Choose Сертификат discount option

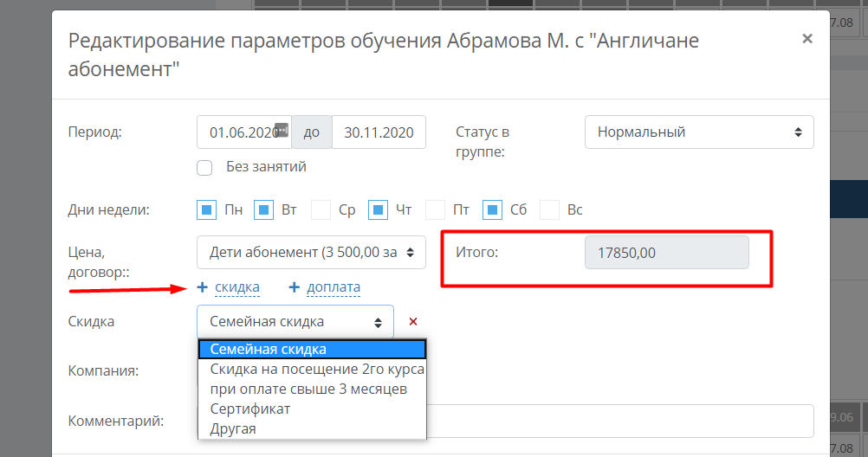pyautogui.click(x=312, y=409)
